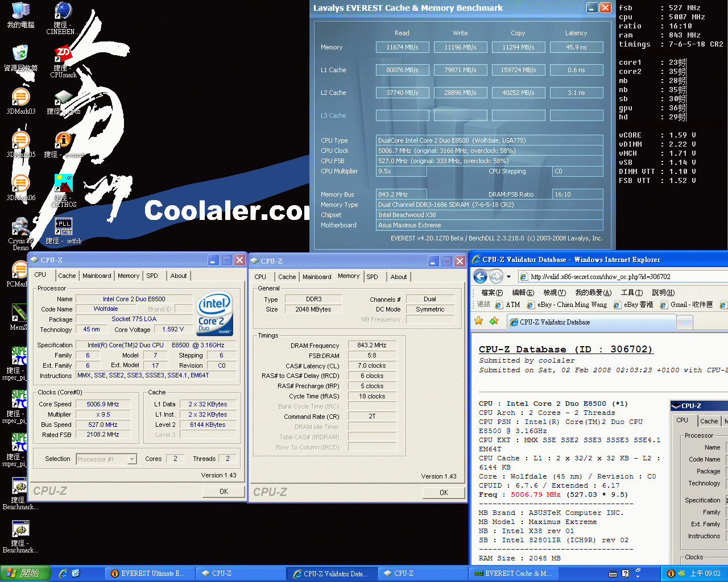728x582 pixels.
Task: Click the Internet Explorer address bar URL
Action: 601,277
